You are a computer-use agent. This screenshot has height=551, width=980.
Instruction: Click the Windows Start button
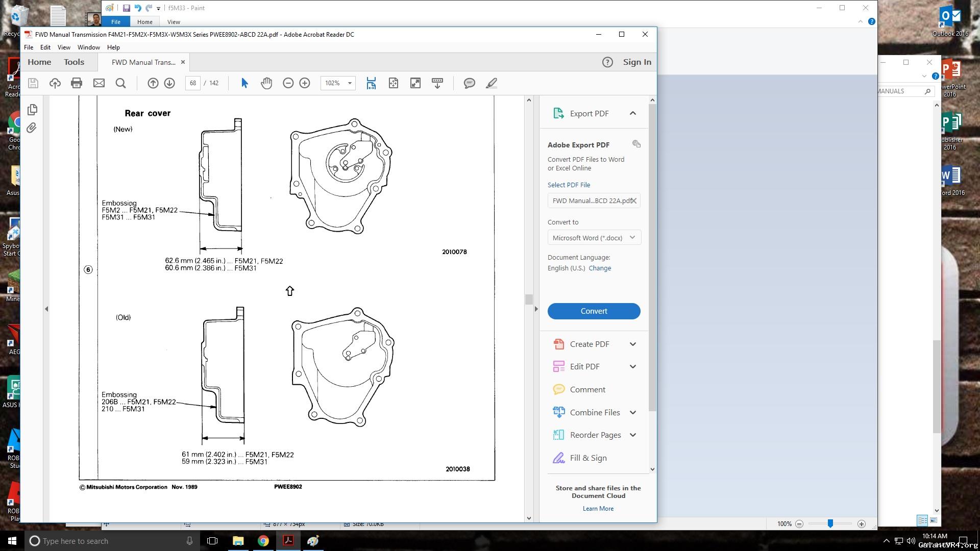[12, 541]
